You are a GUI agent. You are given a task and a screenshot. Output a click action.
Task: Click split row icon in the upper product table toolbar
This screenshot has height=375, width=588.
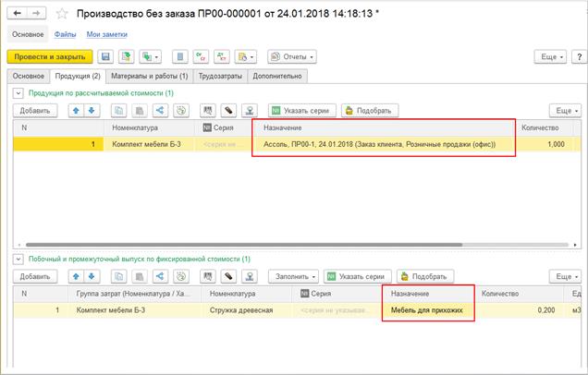(x=160, y=111)
